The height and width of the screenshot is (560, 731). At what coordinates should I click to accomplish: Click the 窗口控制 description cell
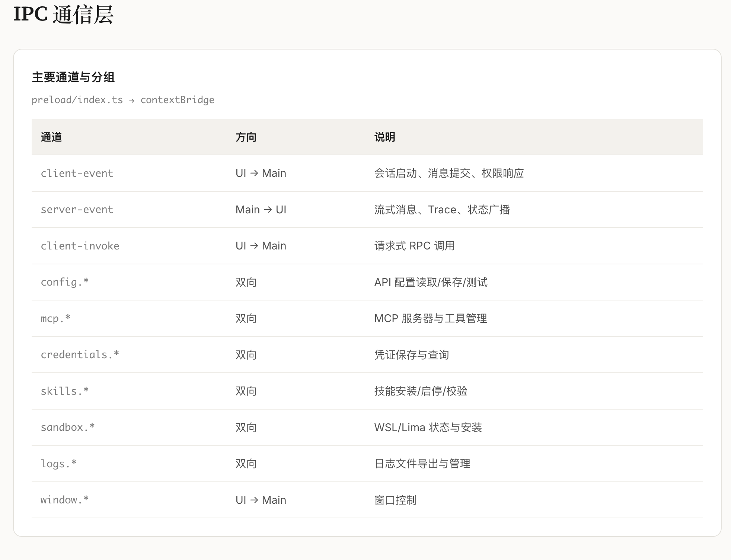pyautogui.click(x=395, y=500)
